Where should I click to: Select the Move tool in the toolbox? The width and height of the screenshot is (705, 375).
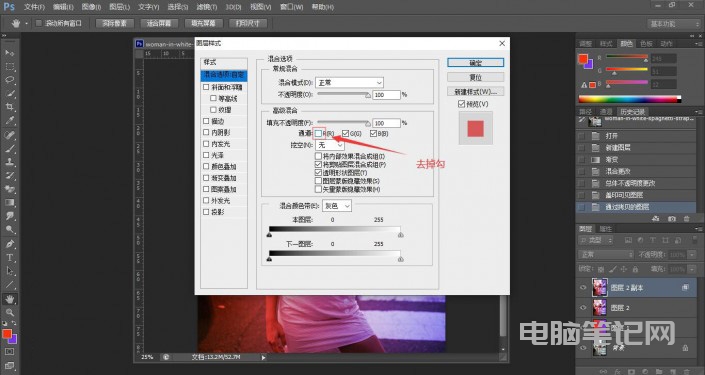[9, 53]
